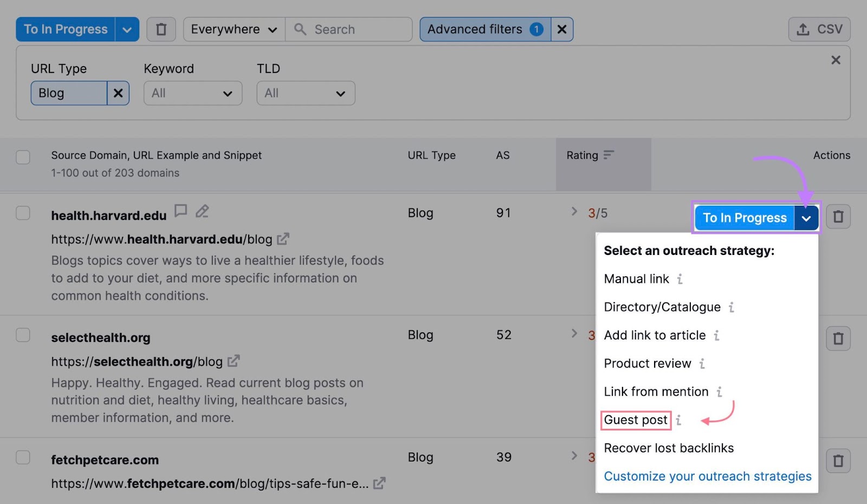This screenshot has width=867, height=504.
Task: Select Manual link outreach strategy
Action: [636, 279]
